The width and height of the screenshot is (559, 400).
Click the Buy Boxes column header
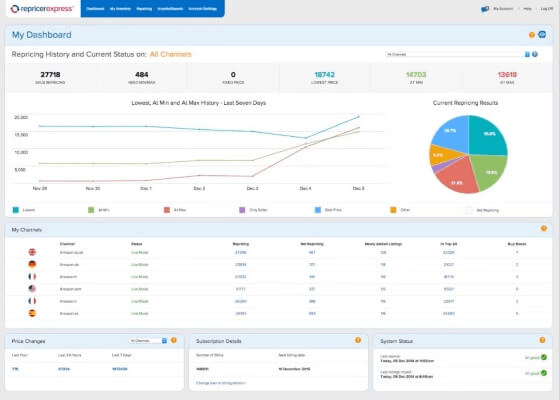point(517,244)
